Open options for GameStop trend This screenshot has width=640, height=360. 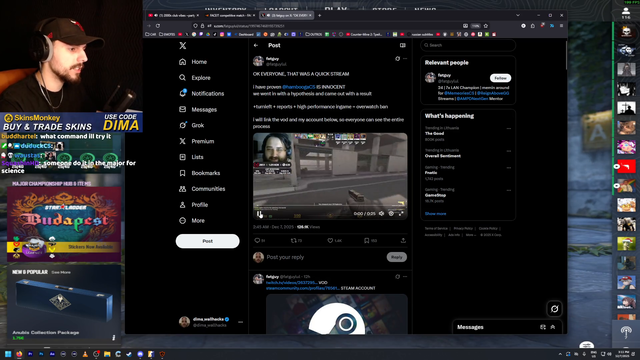coord(509,190)
